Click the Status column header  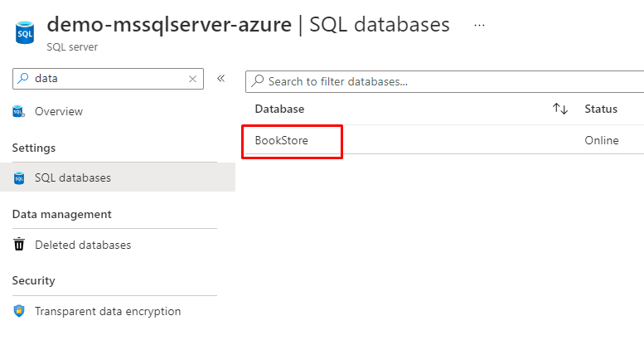coord(601,109)
